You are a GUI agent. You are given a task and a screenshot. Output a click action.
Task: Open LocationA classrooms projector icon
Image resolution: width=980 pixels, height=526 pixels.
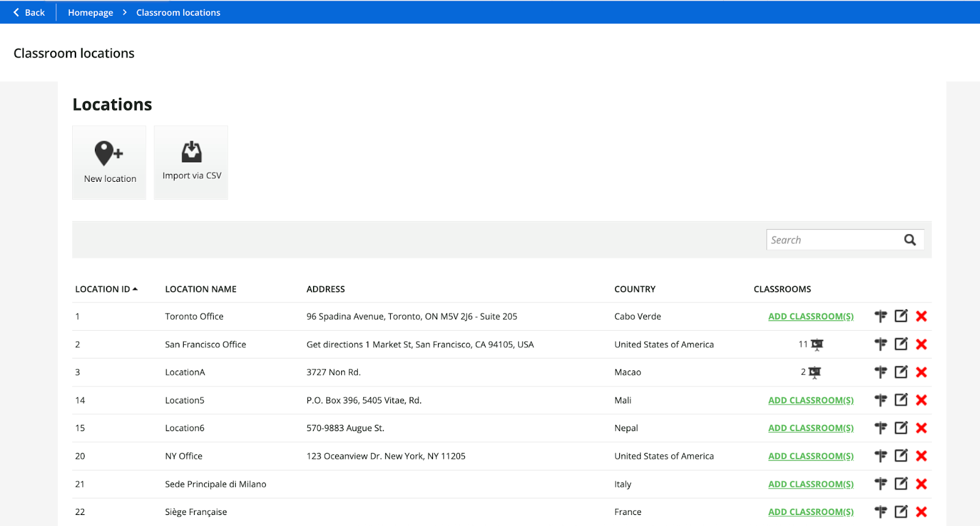click(x=815, y=372)
